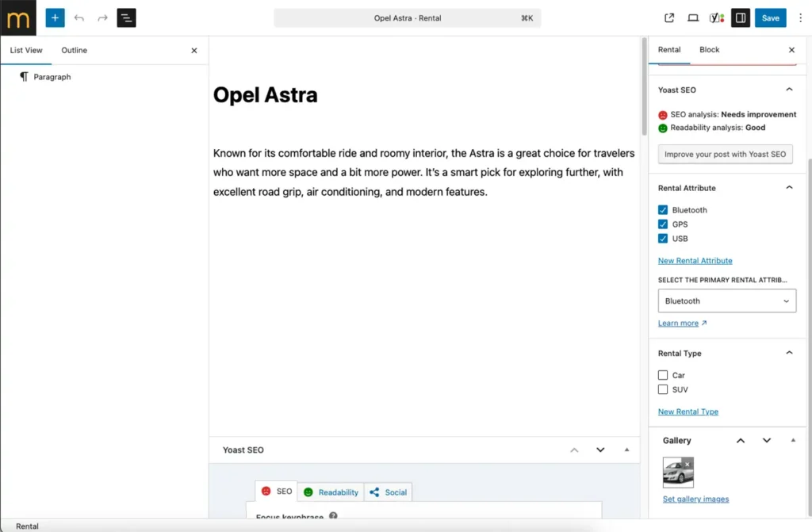Open the three-dot options menu
Screen dimensions: 812x532
click(800, 17)
